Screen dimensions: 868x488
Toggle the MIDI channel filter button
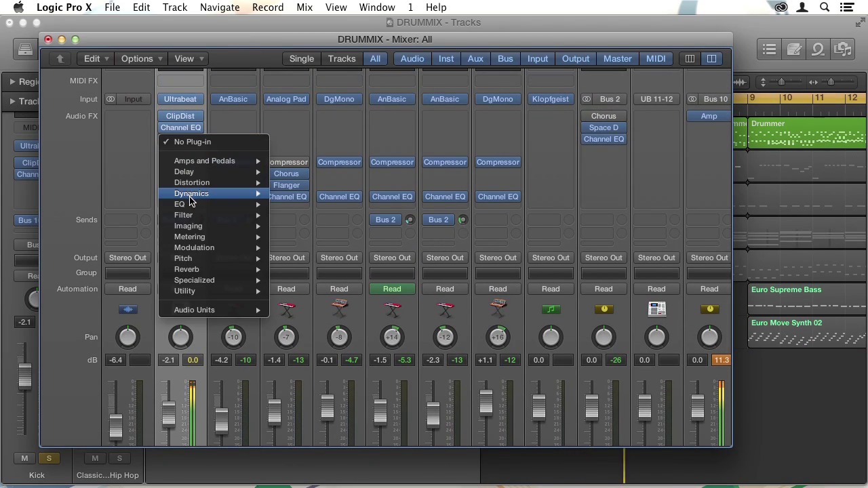655,59
